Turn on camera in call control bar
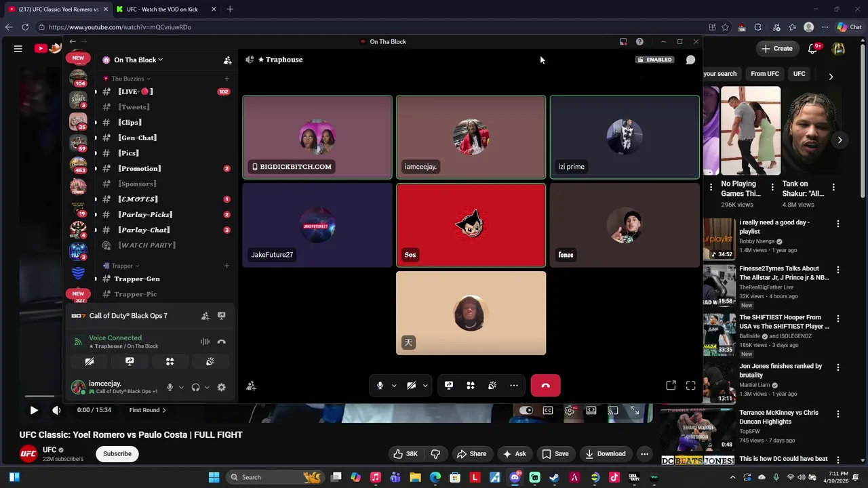 coord(411,385)
